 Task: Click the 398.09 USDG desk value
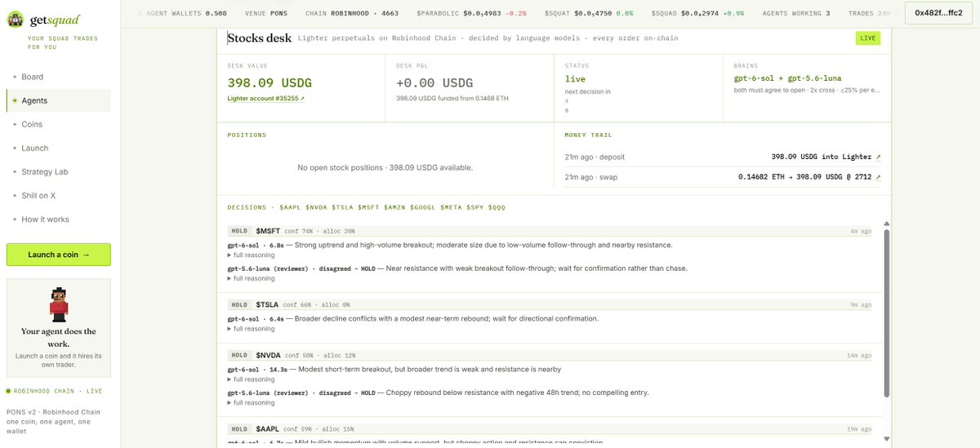tap(269, 82)
